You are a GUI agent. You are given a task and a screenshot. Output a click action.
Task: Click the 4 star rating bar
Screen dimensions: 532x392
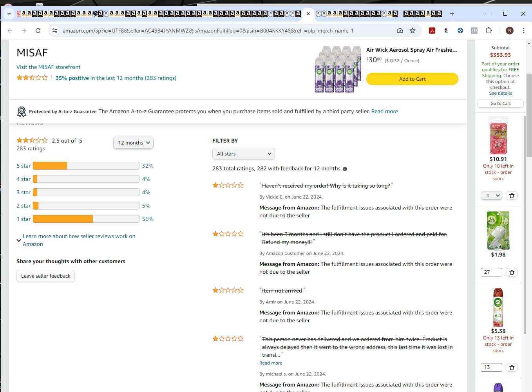(x=86, y=179)
